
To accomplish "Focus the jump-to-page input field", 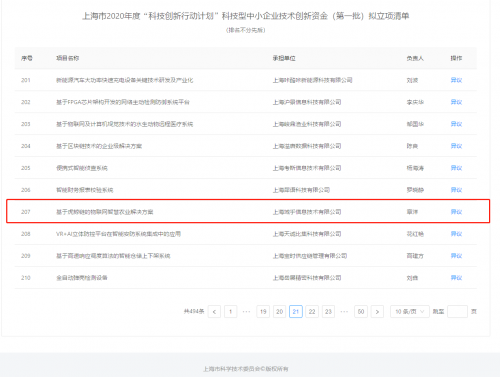I will (457, 312).
